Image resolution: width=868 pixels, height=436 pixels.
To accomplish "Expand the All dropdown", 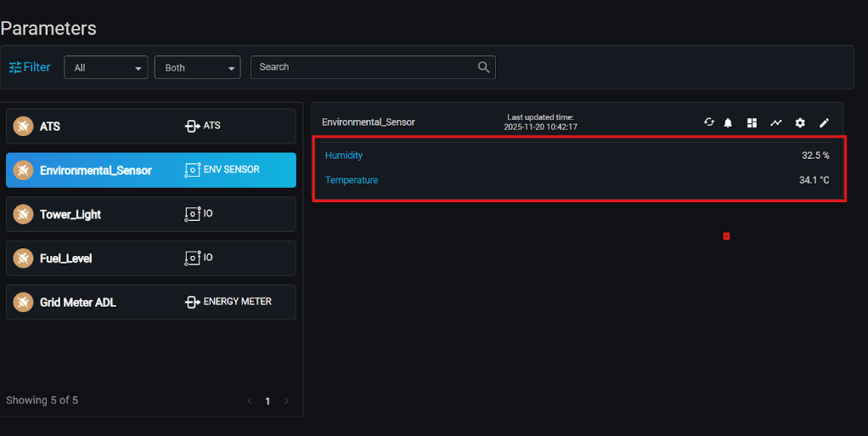I will (106, 68).
